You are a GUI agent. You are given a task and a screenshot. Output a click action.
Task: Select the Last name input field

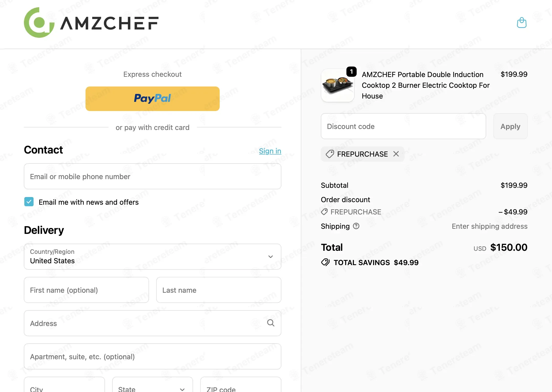(x=219, y=290)
